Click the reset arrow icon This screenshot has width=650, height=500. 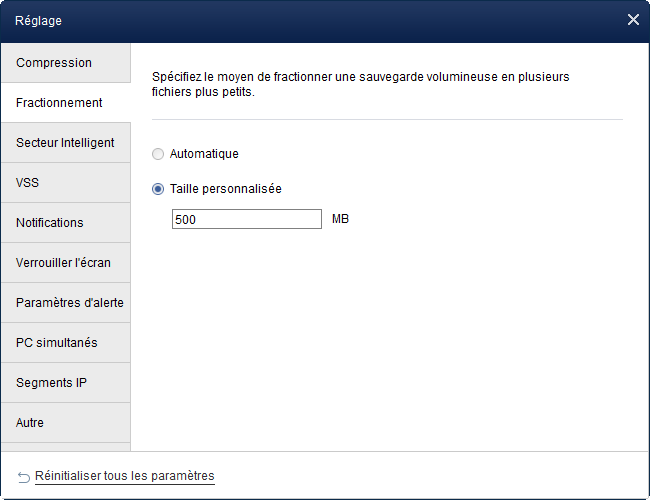tap(23, 476)
